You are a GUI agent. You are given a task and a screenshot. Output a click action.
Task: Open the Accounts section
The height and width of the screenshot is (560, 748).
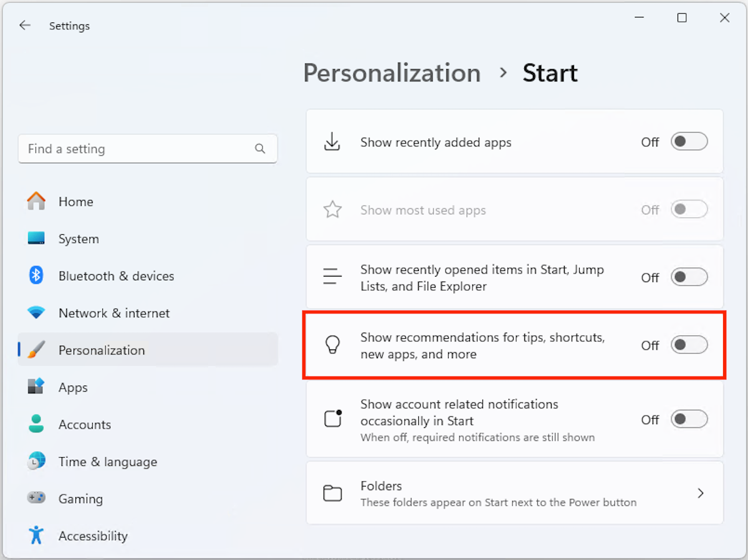point(148,424)
